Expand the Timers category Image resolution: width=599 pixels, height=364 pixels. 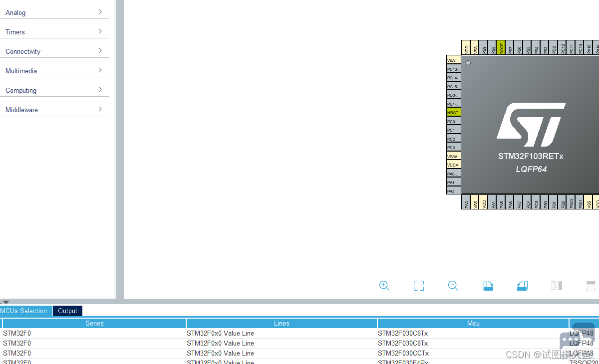coord(54,32)
